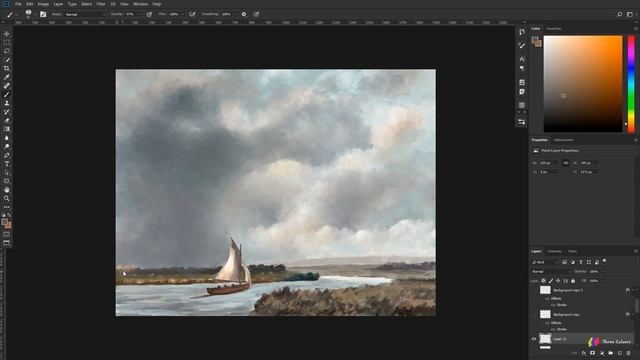Screen dimensions: 640x360
Task: Open the layer filter Kind dropdown
Action: pyautogui.click(x=545, y=262)
